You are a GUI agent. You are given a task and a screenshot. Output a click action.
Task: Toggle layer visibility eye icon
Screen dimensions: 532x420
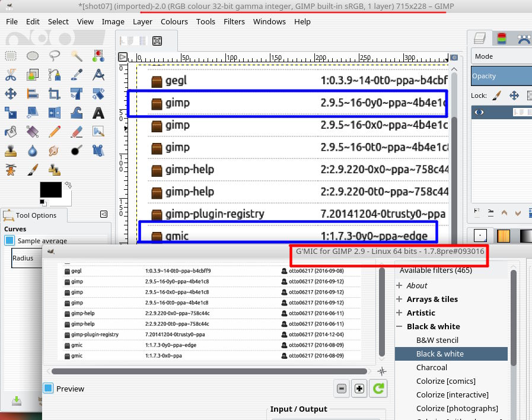coord(479,112)
